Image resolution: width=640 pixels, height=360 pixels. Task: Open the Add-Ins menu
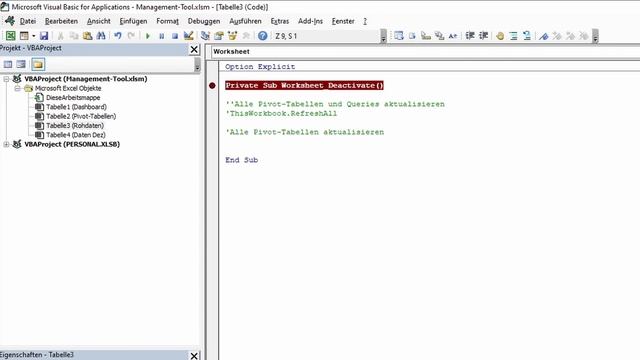(x=310, y=21)
